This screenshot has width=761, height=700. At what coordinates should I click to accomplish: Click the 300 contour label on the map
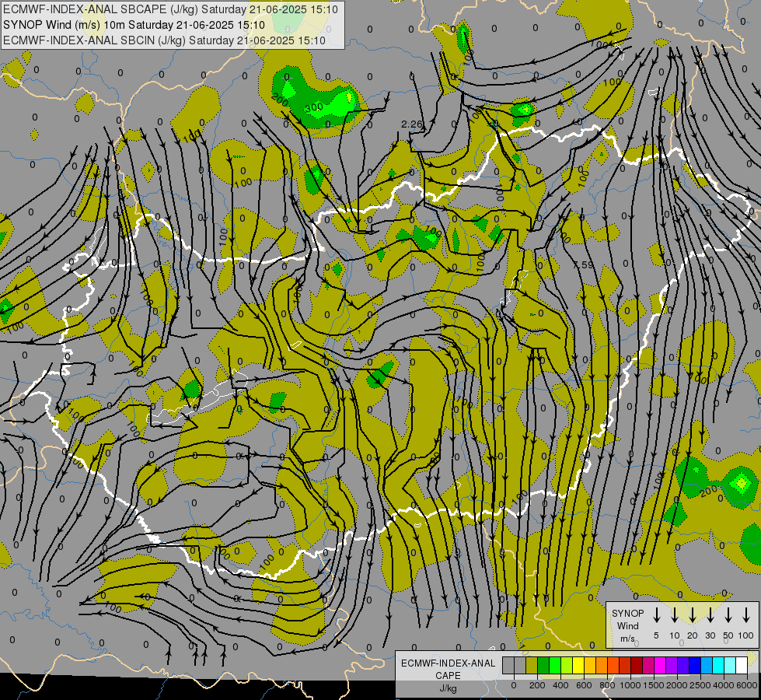point(314,107)
